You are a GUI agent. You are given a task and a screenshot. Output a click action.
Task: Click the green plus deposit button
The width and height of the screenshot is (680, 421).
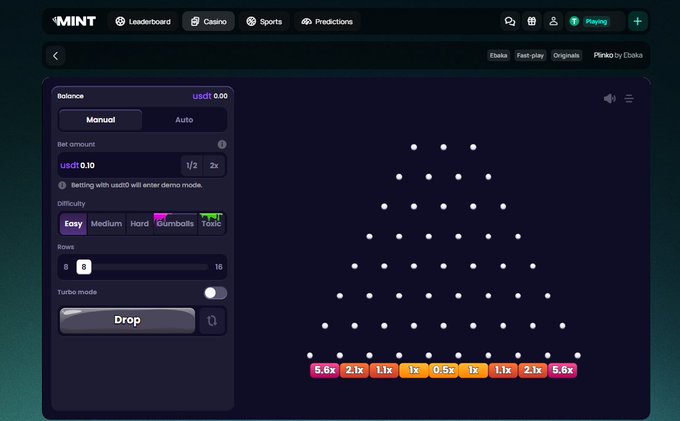coord(638,21)
